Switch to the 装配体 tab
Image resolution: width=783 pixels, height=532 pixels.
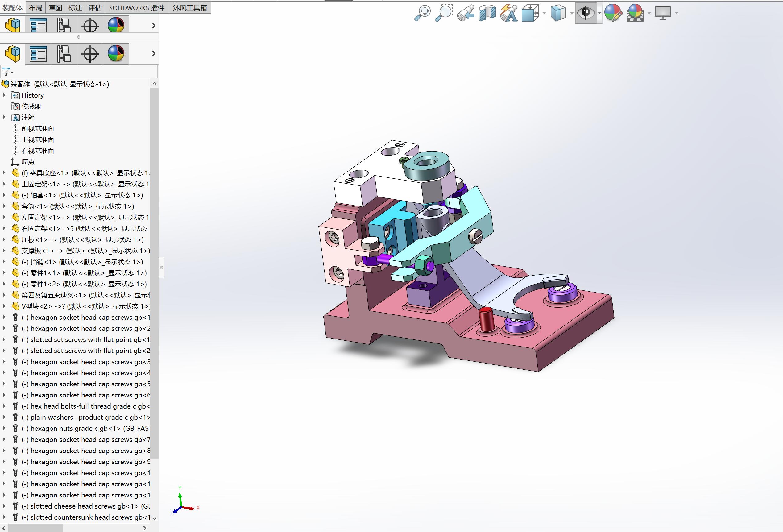point(12,8)
